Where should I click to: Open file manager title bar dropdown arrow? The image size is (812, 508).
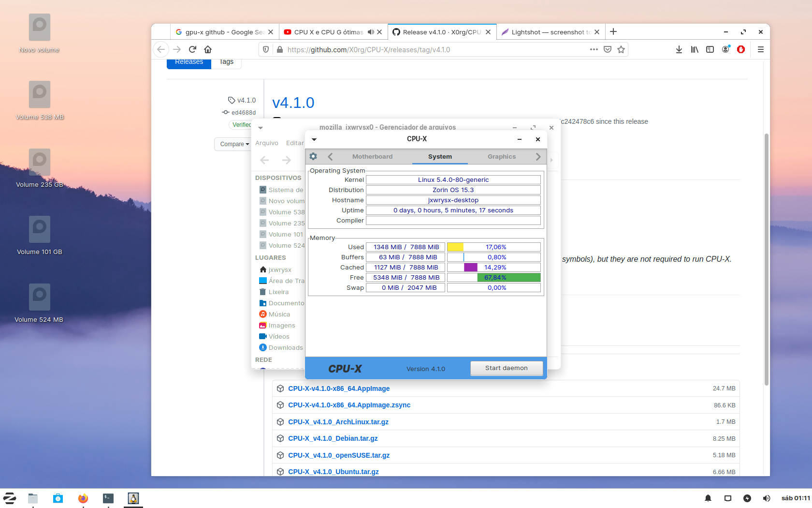click(261, 128)
